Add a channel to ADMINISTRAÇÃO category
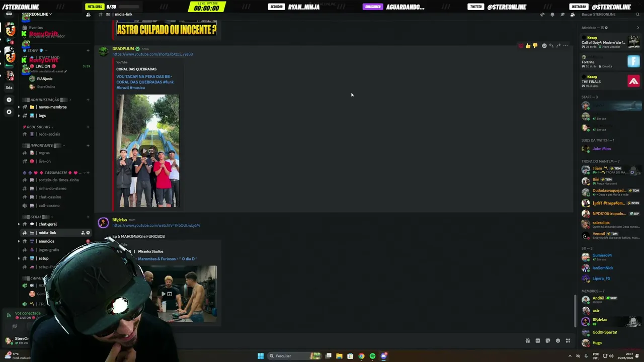Image resolution: width=644 pixels, height=362 pixels. (x=88, y=100)
